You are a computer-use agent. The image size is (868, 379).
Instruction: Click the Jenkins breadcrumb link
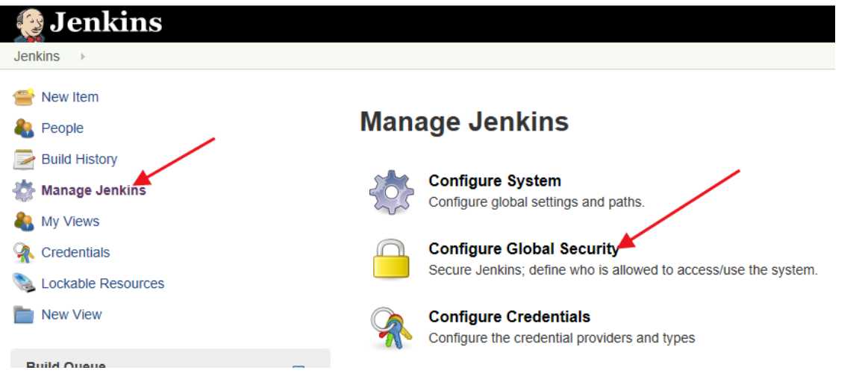(37, 57)
